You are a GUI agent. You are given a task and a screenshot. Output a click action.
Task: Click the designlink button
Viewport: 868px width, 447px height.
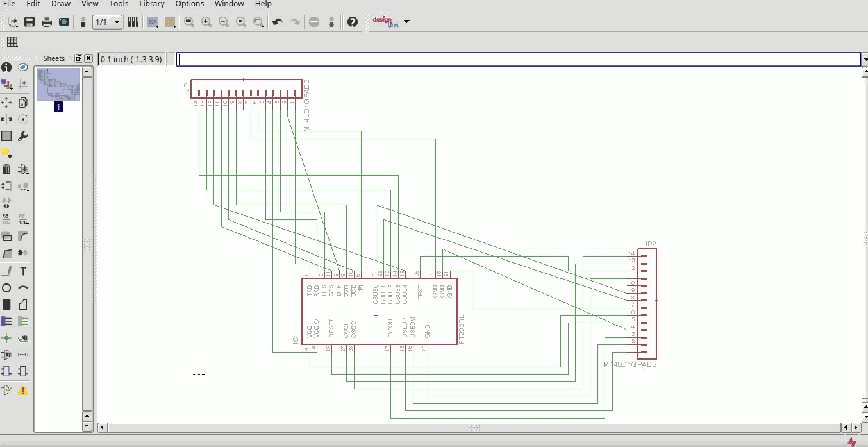point(385,22)
